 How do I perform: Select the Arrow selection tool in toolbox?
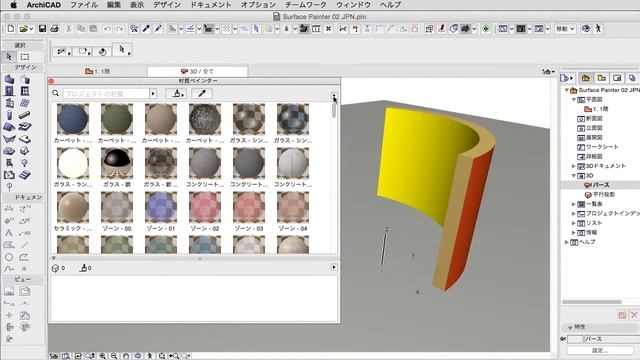click(x=9, y=57)
